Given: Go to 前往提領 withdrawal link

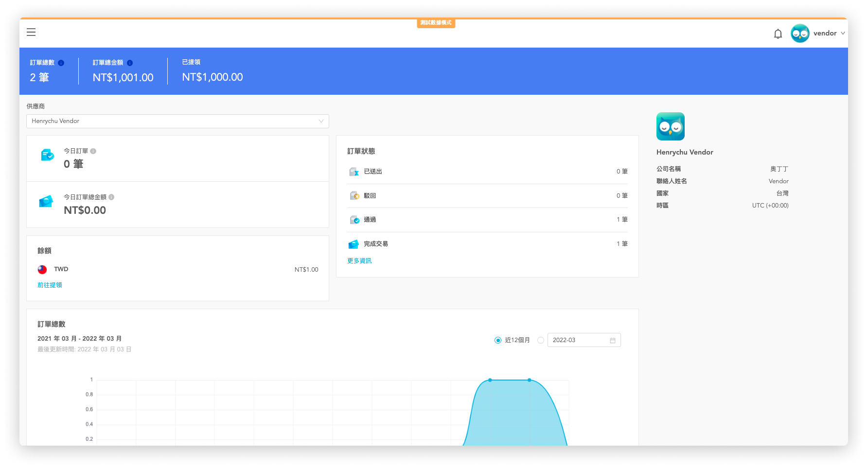Looking at the screenshot, I should pyautogui.click(x=50, y=285).
